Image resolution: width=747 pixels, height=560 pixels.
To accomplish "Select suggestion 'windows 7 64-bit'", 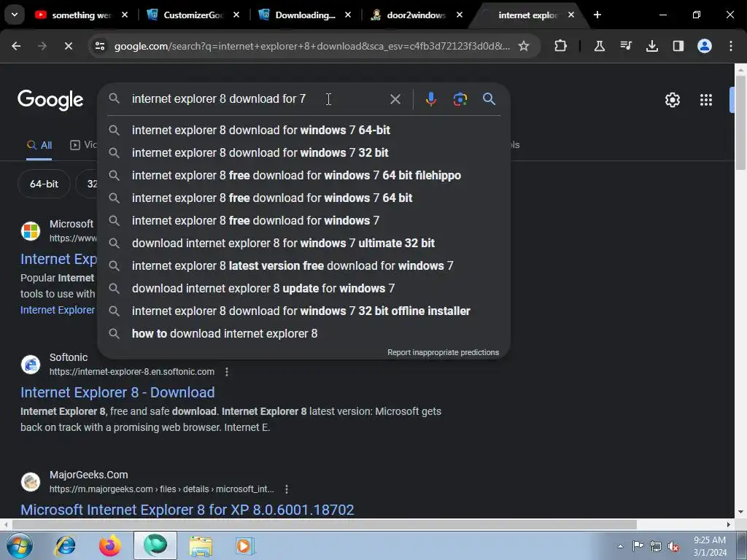I will 304,130.
